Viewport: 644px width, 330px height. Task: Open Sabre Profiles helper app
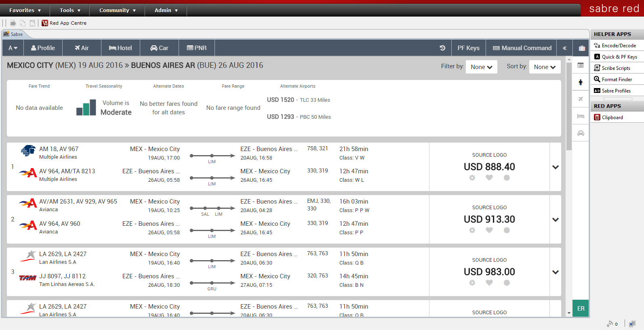point(617,91)
